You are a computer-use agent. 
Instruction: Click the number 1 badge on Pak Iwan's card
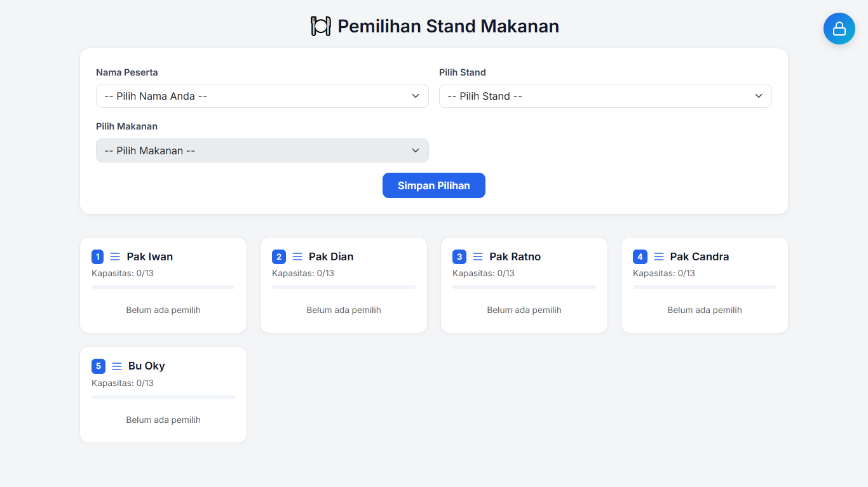(x=97, y=257)
